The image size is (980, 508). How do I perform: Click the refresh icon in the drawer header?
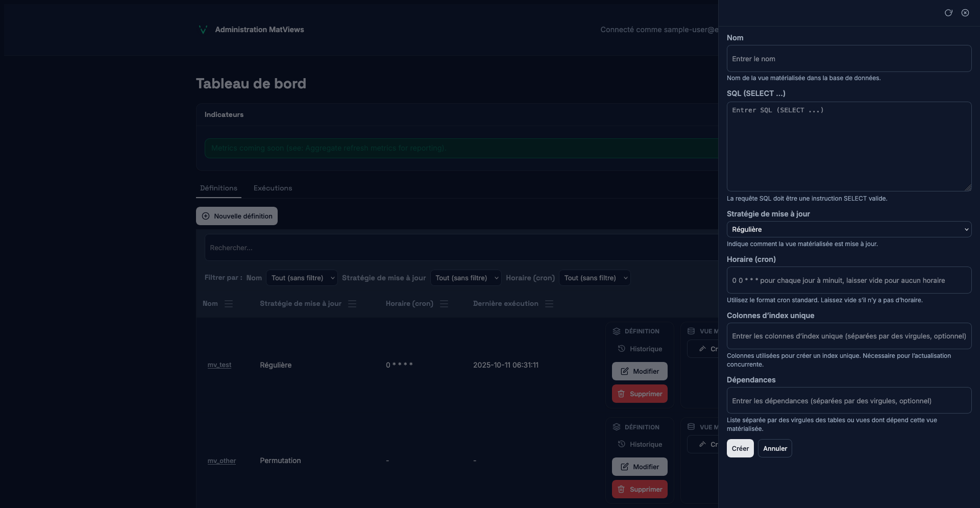click(x=948, y=13)
